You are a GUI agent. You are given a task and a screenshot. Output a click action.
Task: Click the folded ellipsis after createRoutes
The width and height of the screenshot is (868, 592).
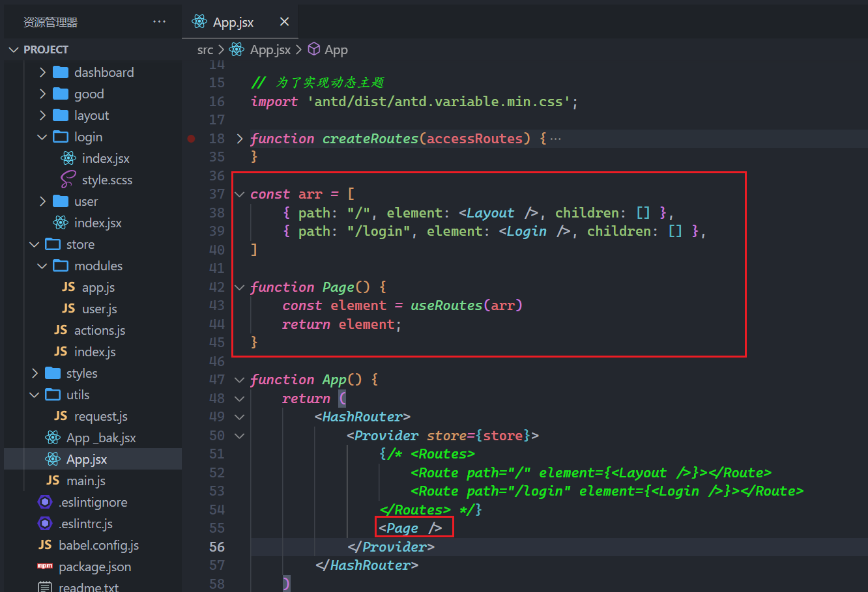pyautogui.click(x=555, y=139)
